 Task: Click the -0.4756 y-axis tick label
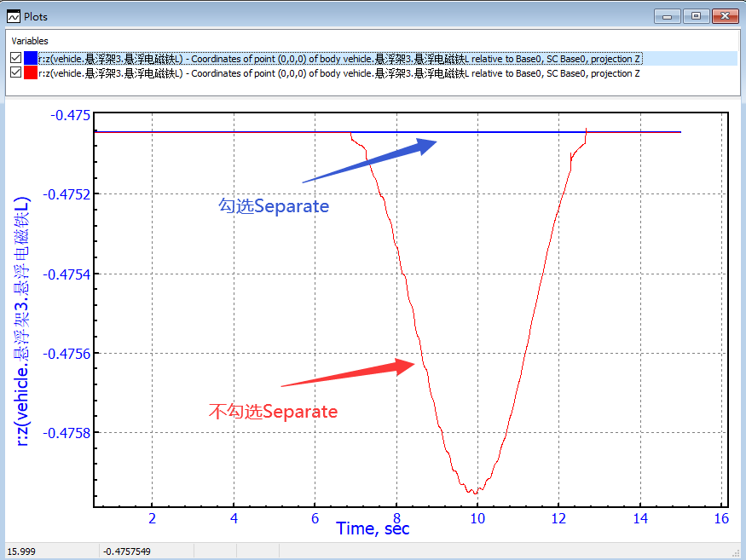click(67, 354)
